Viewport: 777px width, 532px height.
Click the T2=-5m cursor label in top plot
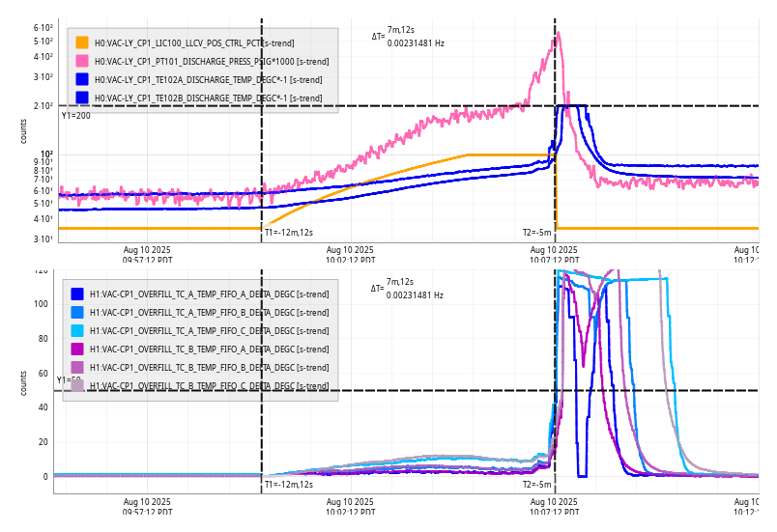coord(536,233)
